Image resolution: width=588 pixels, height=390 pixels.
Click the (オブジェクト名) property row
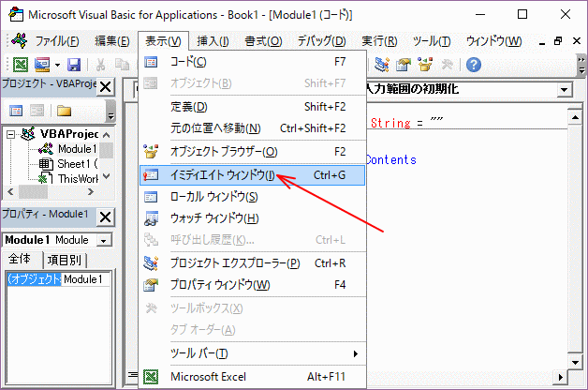(59, 278)
